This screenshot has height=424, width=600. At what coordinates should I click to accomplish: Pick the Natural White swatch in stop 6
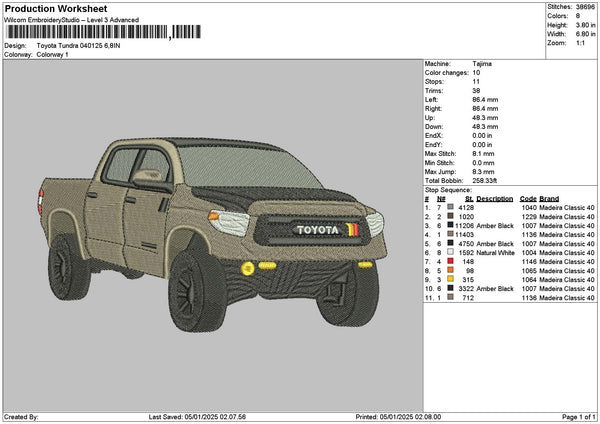(x=450, y=253)
